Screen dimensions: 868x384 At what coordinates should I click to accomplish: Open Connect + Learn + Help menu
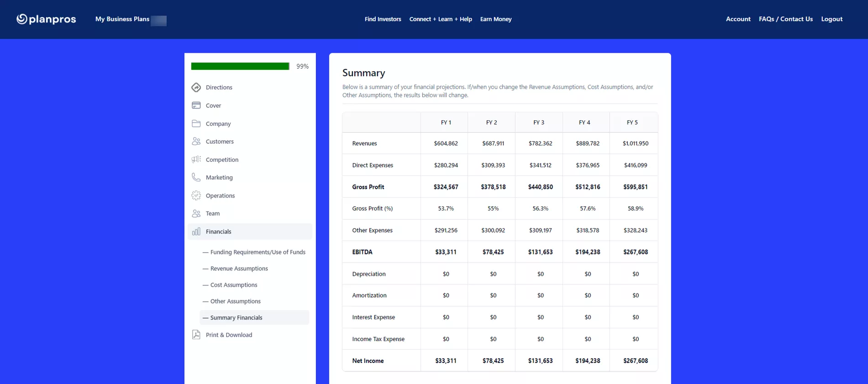click(x=440, y=19)
